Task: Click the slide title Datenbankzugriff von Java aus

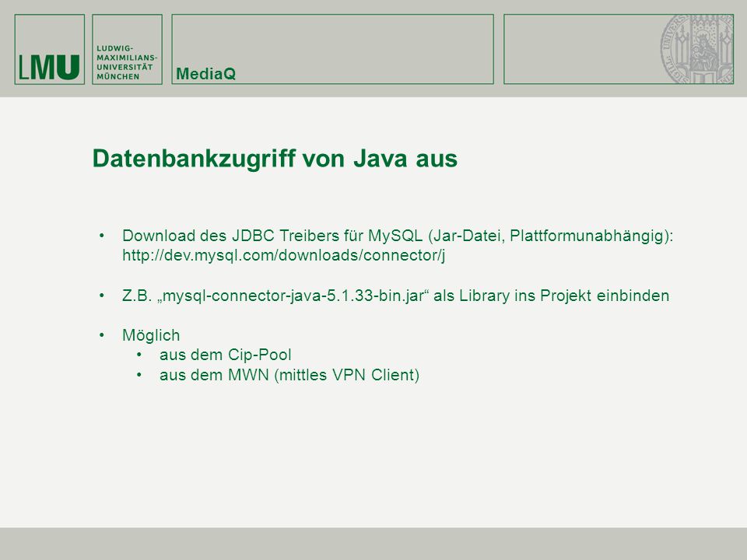Action: pos(275,159)
